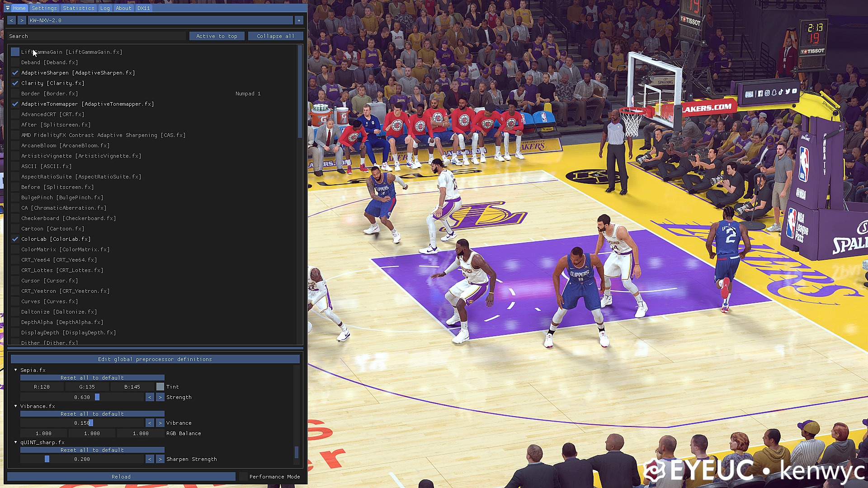Viewport: 868px width, 488px height.
Task: Click the Collapse all button
Action: click(x=275, y=36)
